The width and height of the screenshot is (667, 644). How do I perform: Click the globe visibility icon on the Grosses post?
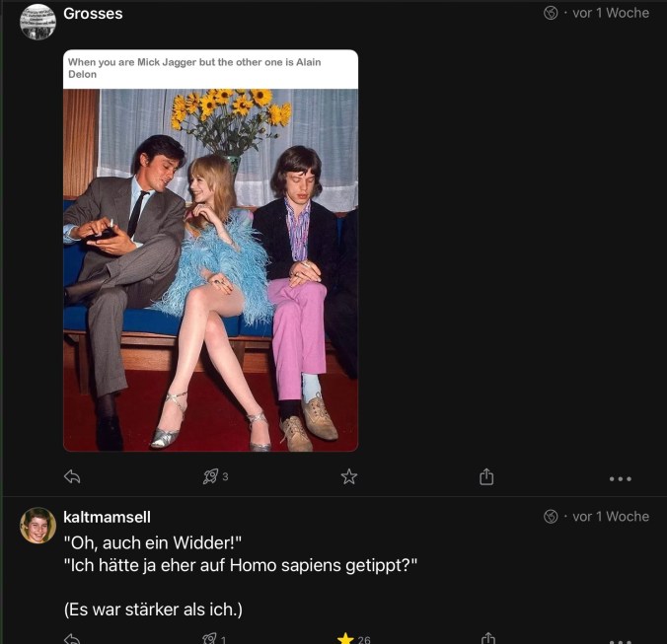(551, 14)
